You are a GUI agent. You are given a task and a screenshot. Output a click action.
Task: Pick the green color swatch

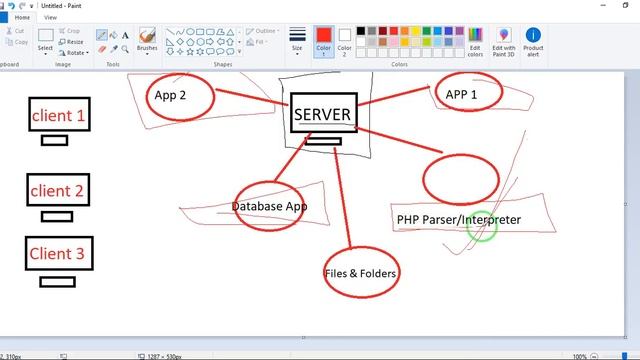[x=427, y=31]
